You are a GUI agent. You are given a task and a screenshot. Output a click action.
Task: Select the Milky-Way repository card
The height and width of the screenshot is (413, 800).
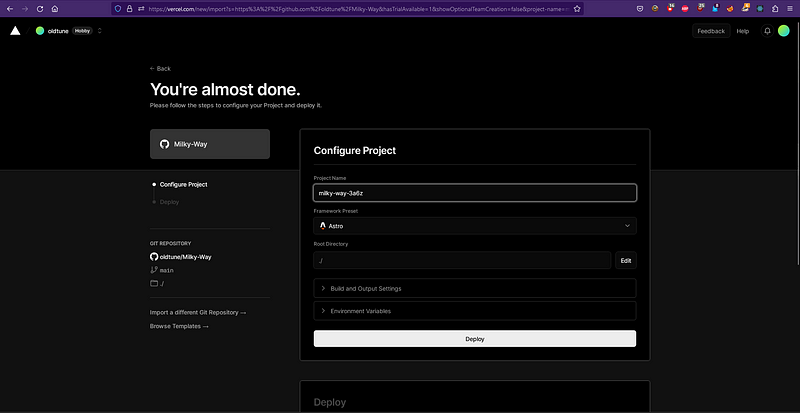[x=210, y=144]
